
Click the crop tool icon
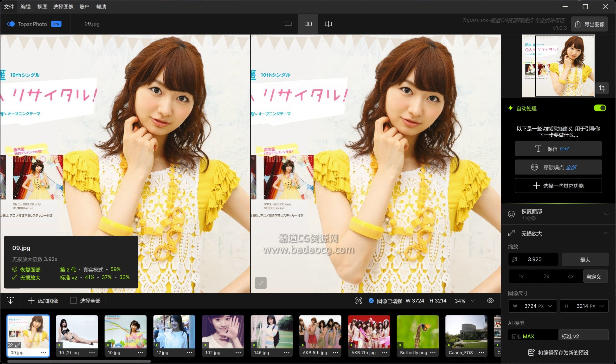(602, 88)
